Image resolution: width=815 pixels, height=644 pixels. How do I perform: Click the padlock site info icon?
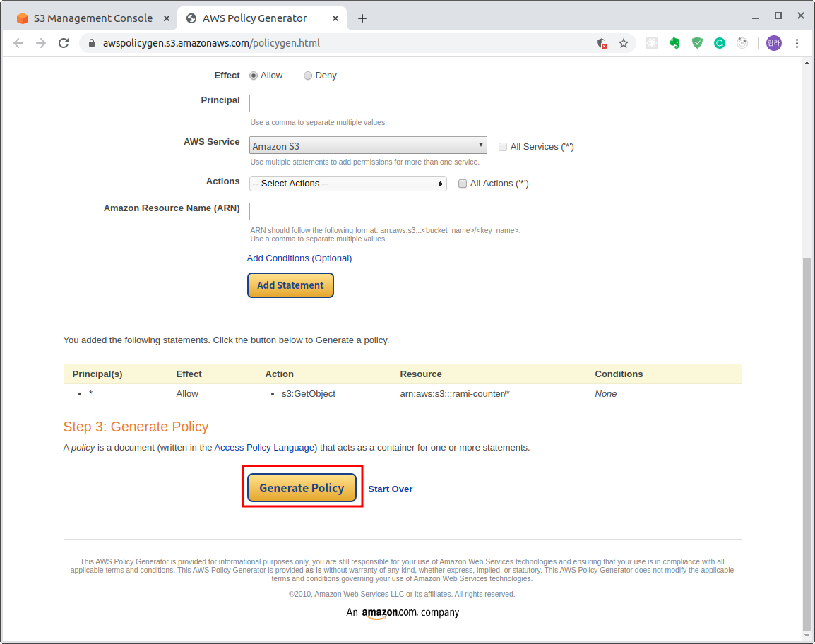(92, 43)
